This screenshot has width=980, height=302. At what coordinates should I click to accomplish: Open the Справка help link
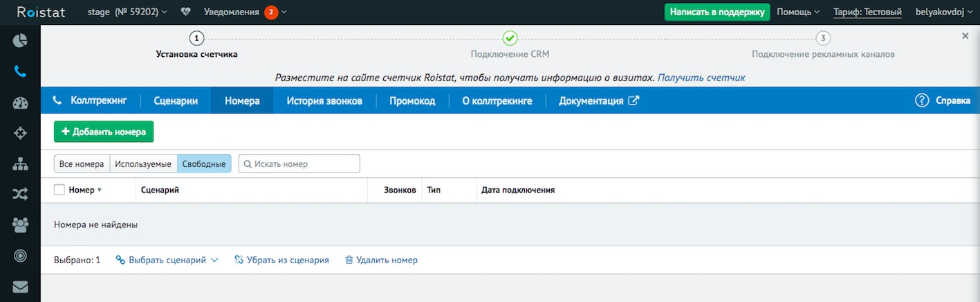tap(953, 100)
